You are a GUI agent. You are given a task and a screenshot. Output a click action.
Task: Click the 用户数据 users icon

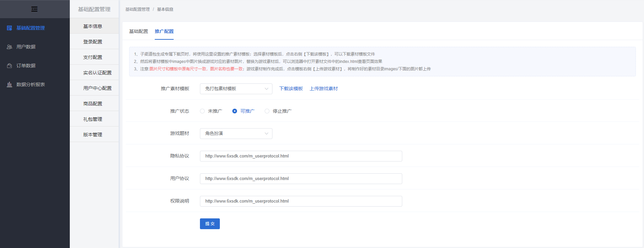point(9,47)
